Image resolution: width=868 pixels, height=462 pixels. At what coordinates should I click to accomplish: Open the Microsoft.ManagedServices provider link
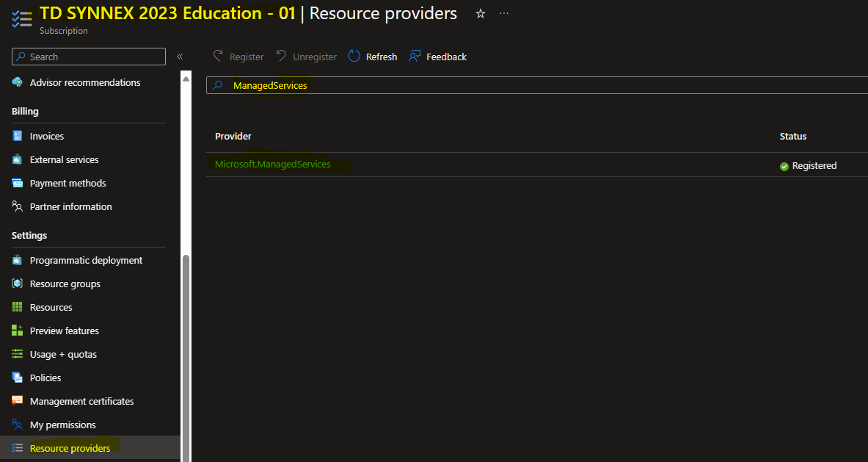(x=273, y=165)
